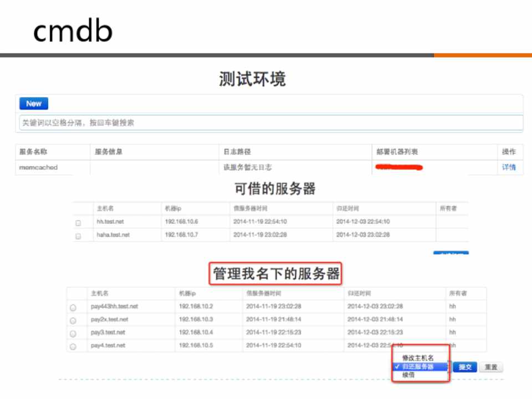Check the box for hh.test.net
Image resolution: width=532 pixels, height=399 pixels.
tap(78, 222)
